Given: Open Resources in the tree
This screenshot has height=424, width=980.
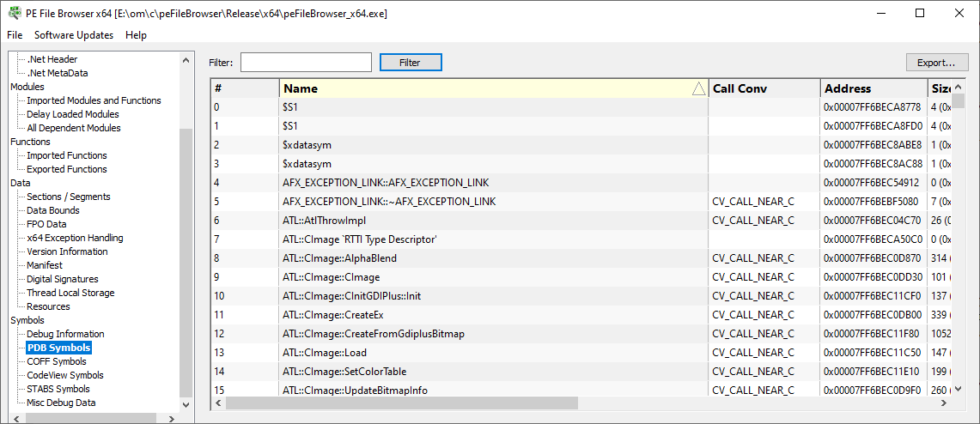Looking at the screenshot, I should tap(48, 306).
